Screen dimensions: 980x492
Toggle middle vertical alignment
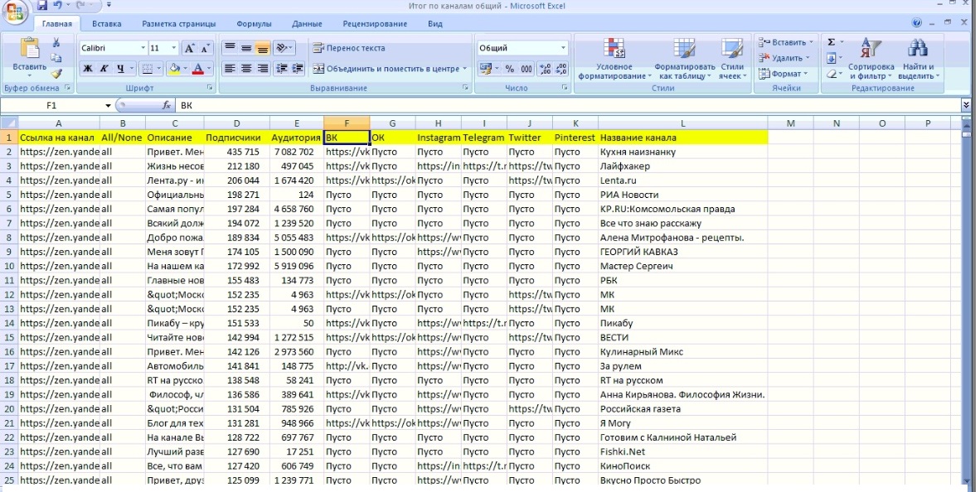[x=246, y=47]
